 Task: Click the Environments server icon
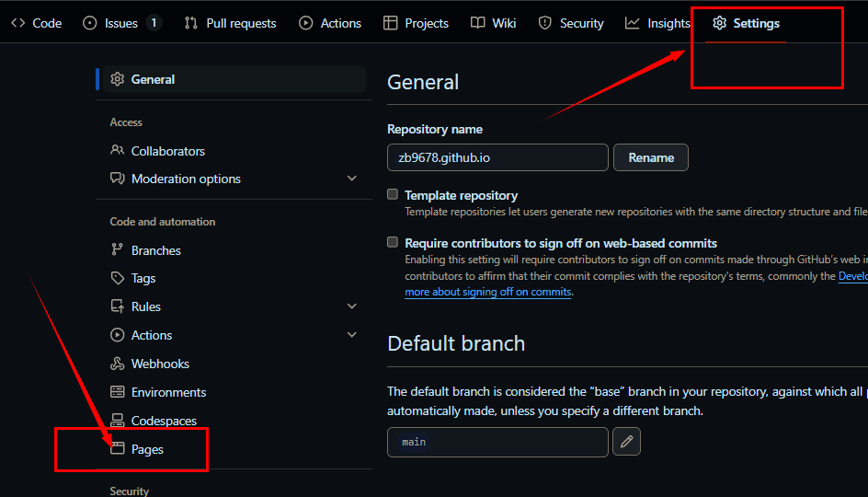(x=117, y=392)
